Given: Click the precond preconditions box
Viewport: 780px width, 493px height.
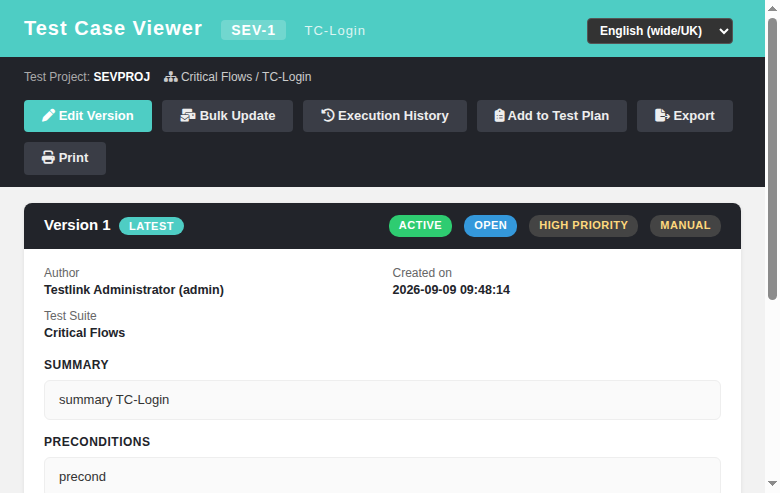Looking at the screenshot, I should coord(382,476).
